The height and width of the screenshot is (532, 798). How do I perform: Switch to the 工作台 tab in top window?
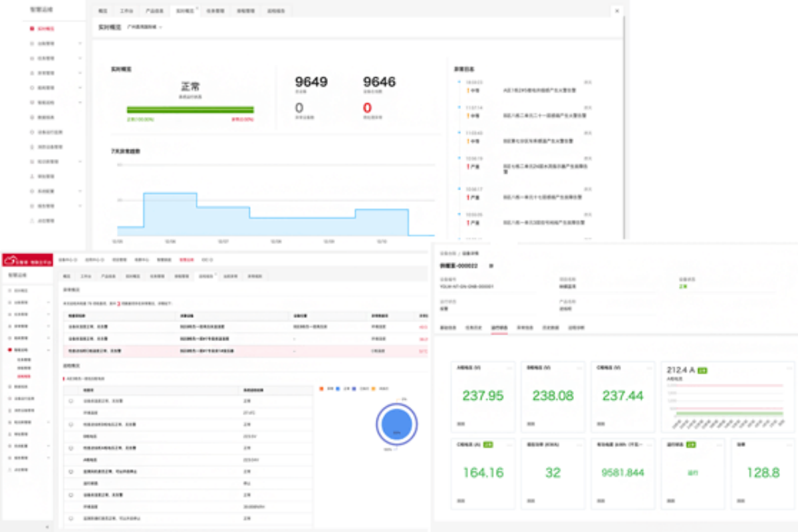tap(126, 11)
